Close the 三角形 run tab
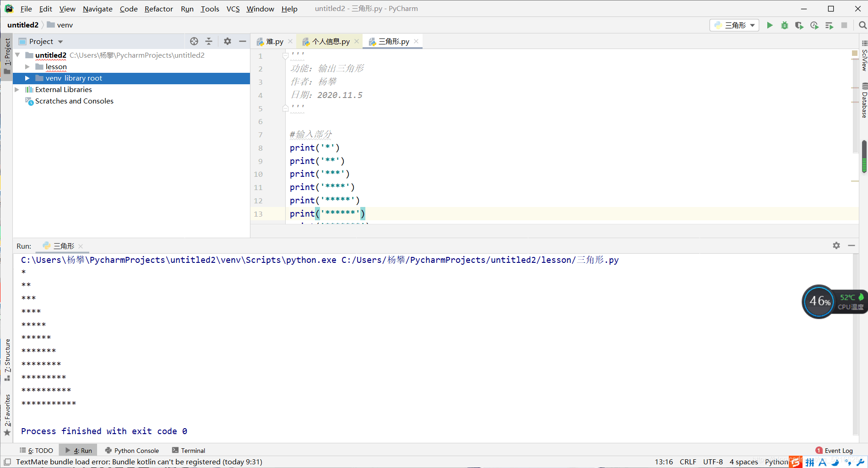This screenshot has height=468, width=868. point(81,246)
